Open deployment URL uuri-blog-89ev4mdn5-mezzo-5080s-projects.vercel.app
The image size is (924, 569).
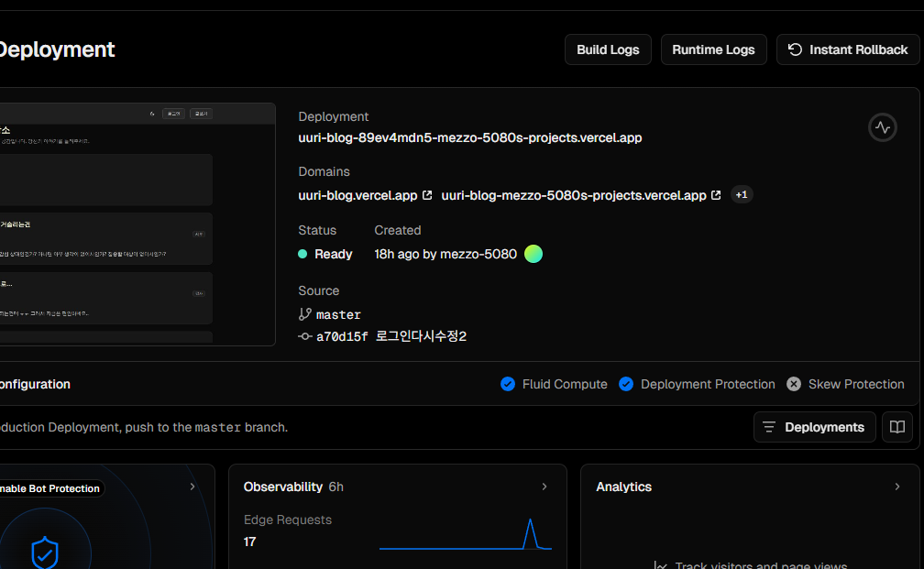point(469,137)
